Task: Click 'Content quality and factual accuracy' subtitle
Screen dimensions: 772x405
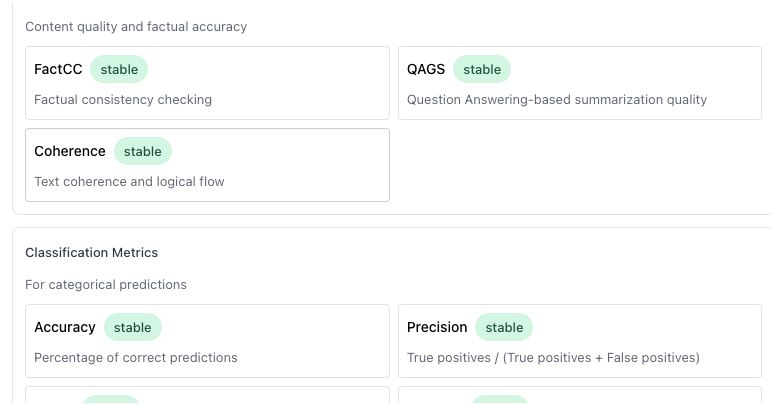Action: coord(136,27)
